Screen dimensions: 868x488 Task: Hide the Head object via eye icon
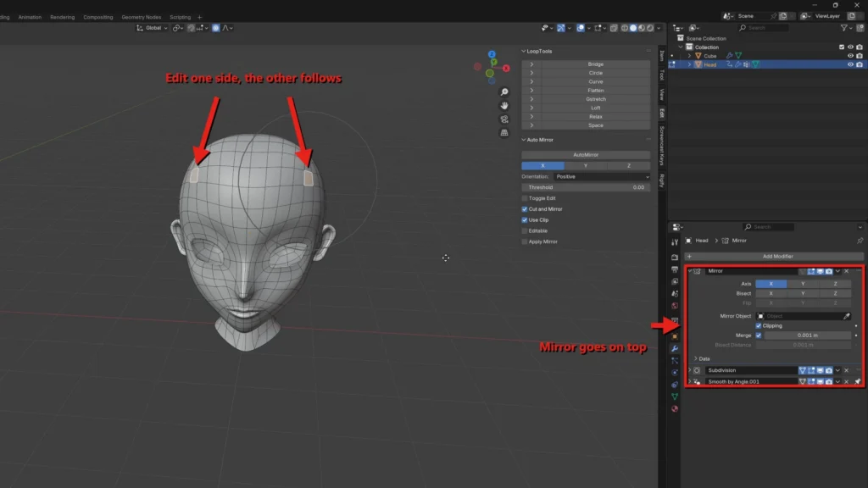(850, 64)
